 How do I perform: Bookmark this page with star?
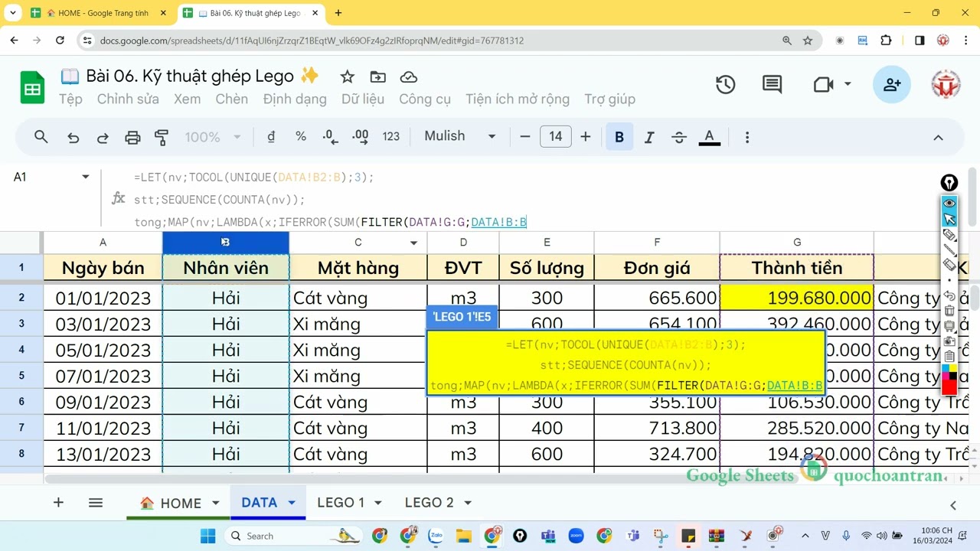point(808,41)
